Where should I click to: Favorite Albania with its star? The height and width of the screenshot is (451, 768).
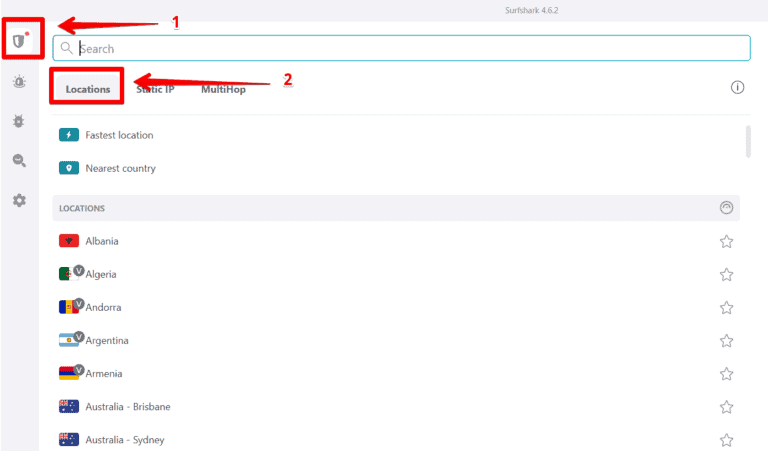[727, 241]
